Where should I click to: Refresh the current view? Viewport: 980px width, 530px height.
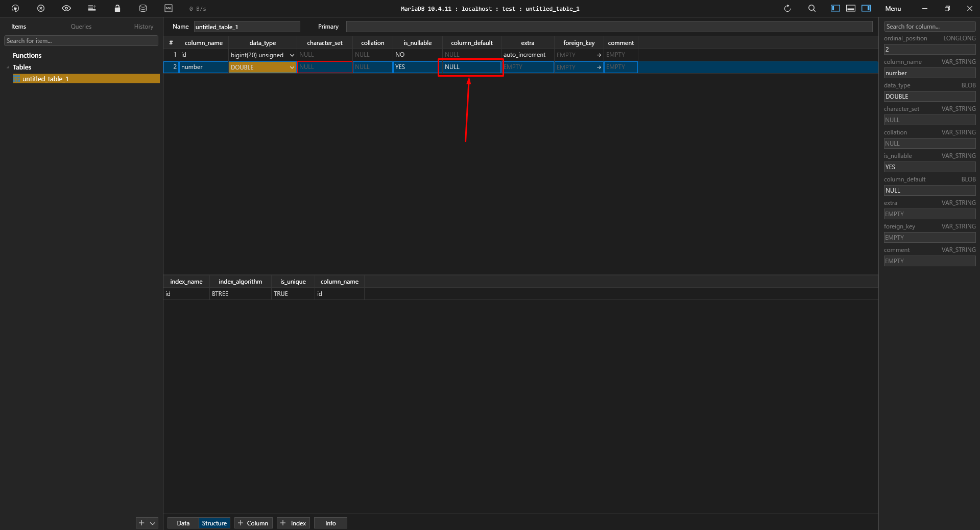click(787, 8)
